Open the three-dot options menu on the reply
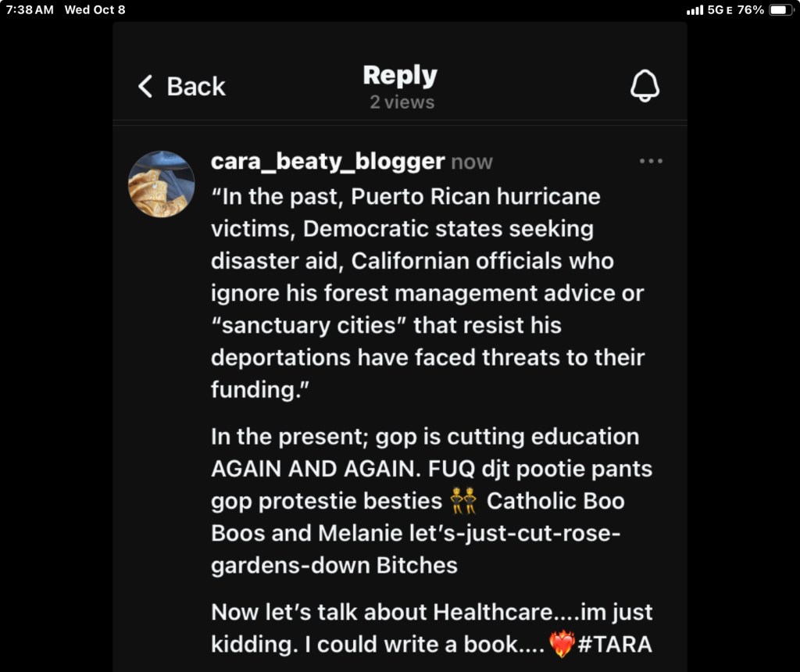 (651, 161)
